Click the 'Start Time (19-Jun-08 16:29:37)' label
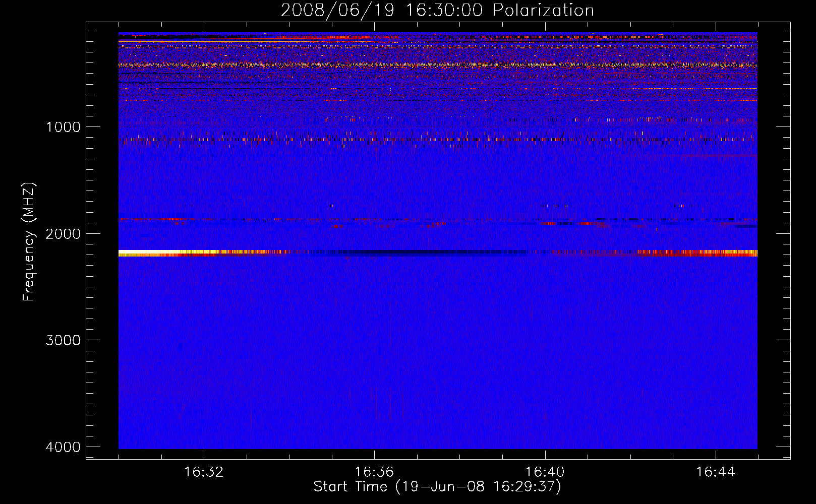Viewport: 816px width, 504px height. [x=437, y=487]
